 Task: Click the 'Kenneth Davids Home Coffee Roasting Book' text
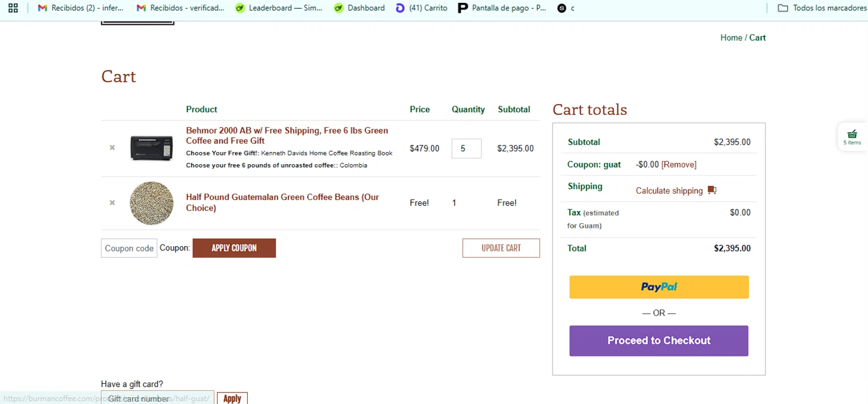coord(327,153)
